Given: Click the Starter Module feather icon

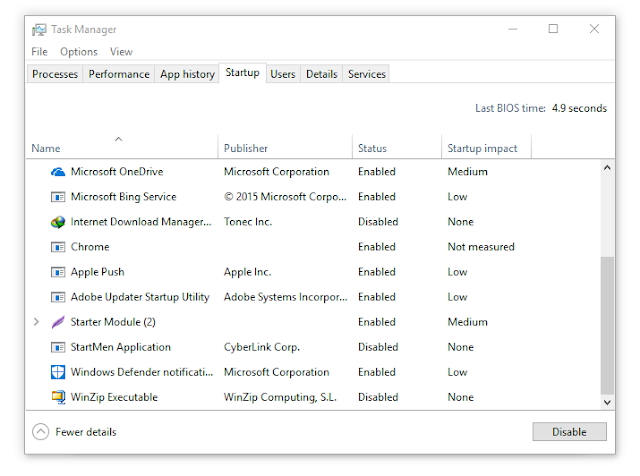Looking at the screenshot, I should coord(58,322).
